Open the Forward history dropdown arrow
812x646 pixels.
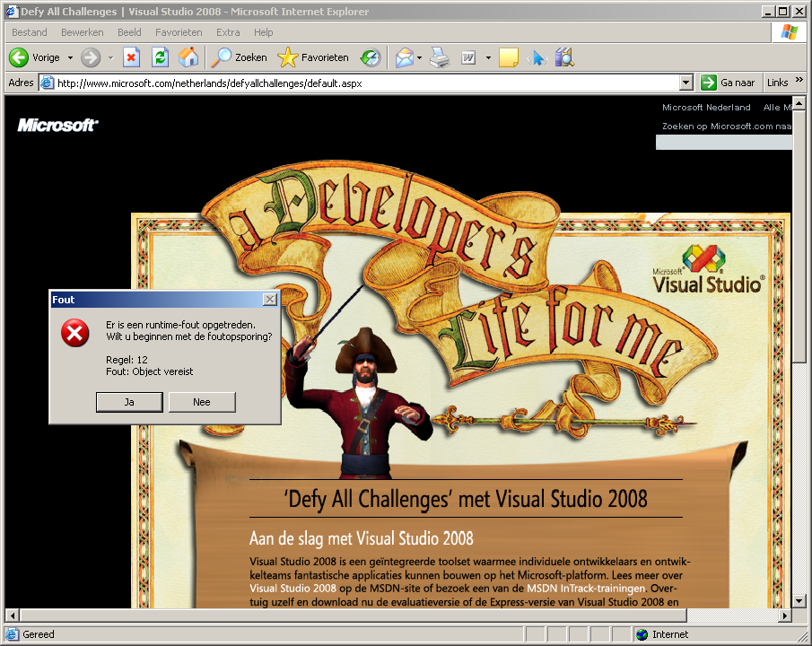(111, 57)
